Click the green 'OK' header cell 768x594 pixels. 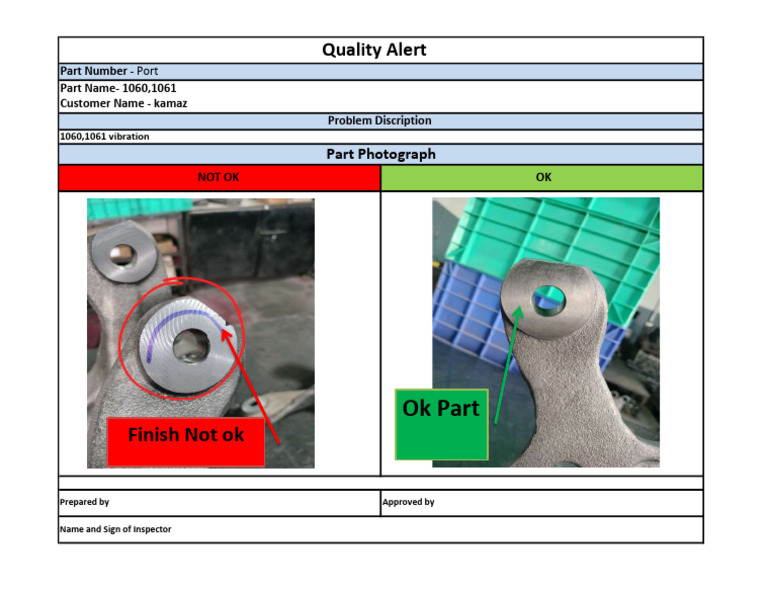[542, 177]
